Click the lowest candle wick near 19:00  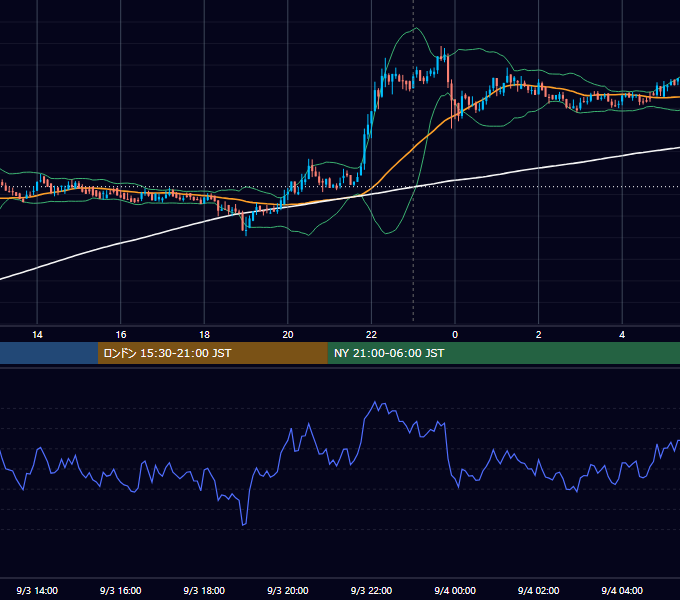[x=246, y=234]
